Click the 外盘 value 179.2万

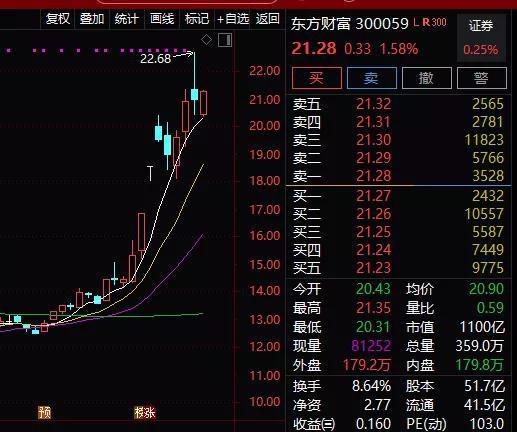[x=367, y=365]
